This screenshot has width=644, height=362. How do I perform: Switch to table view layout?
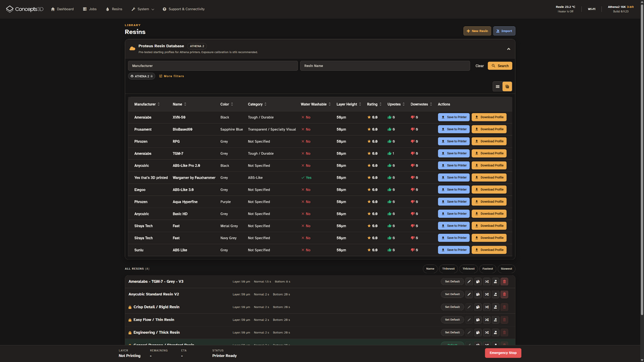tap(507, 86)
